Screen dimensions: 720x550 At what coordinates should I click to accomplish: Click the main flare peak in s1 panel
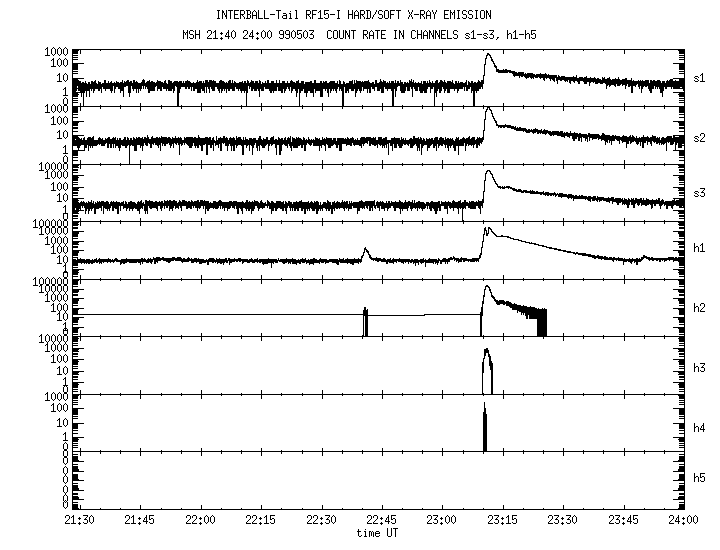(x=488, y=57)
